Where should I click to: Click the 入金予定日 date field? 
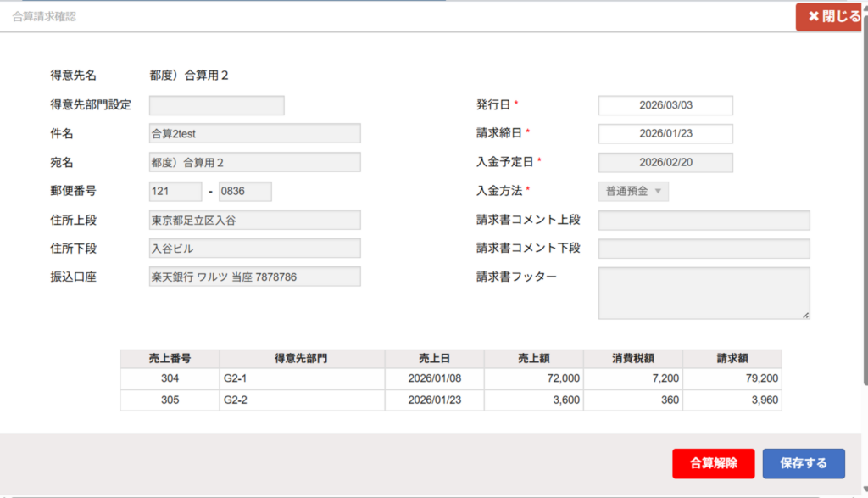click(x=665, y=163)
